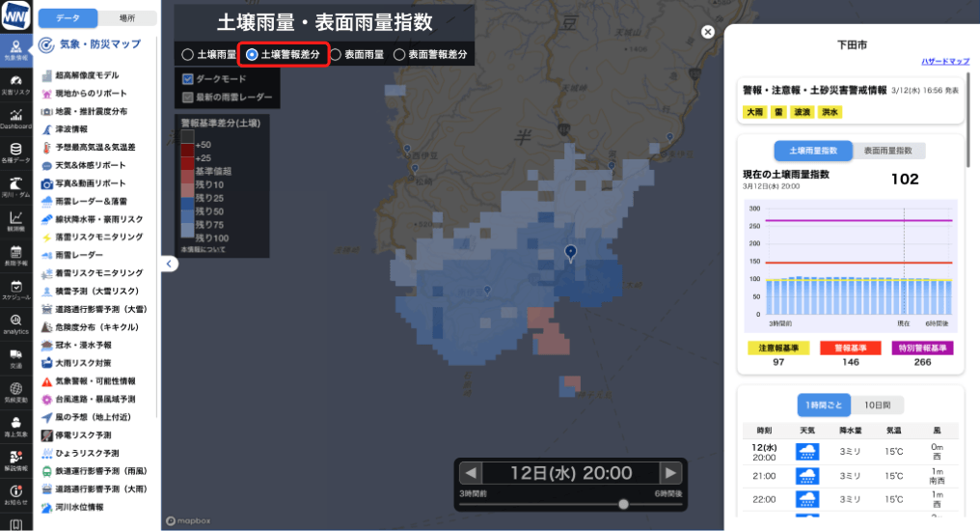Open the お知らせ notifications icon

click(15, 494)
